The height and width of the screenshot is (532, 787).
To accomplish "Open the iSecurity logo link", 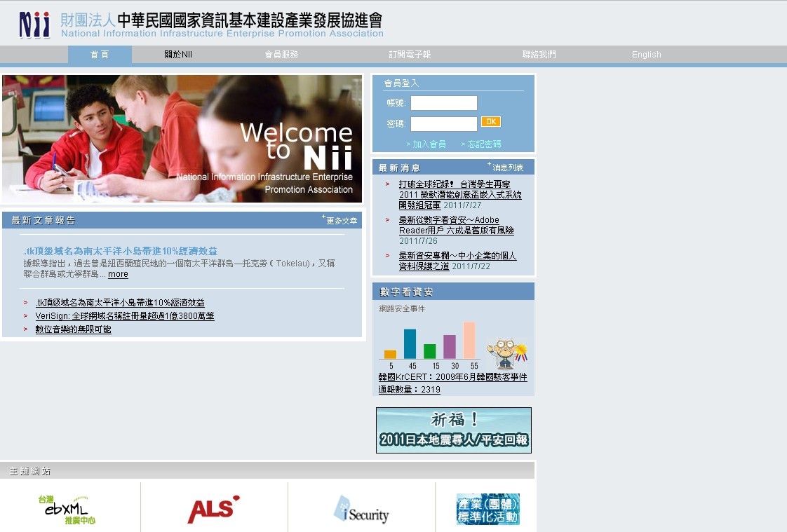I will click(361, 510).
